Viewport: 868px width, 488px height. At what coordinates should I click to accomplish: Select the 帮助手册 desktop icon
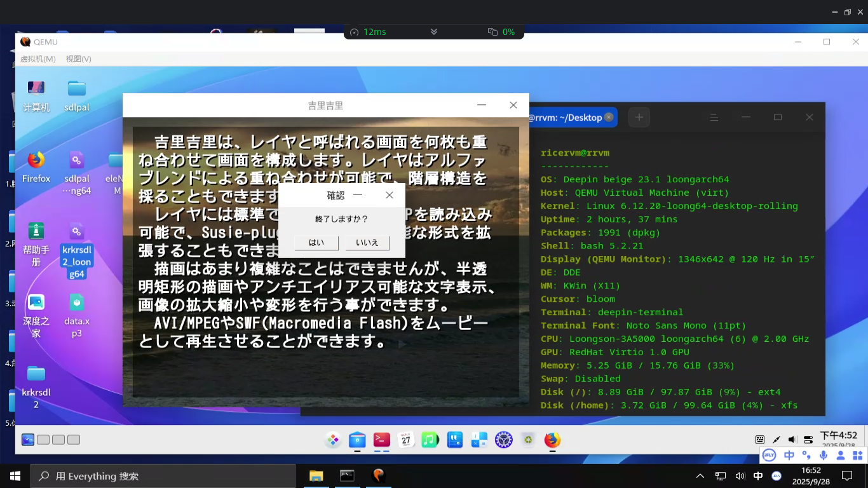(36, 245)
